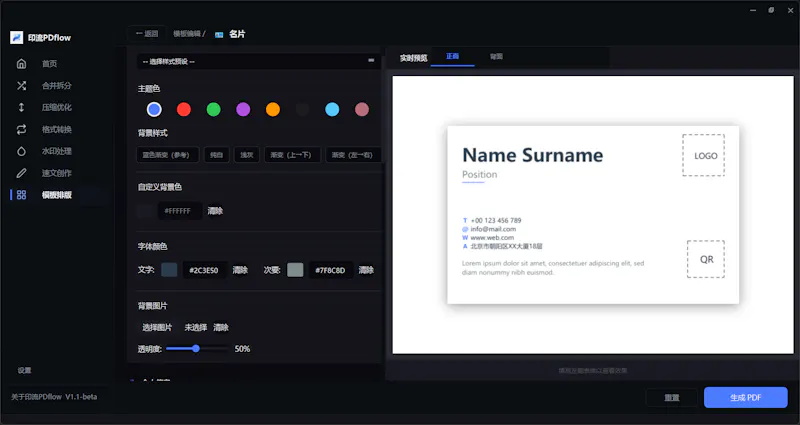This screenshot has width=800, height=425.
Task: Click the Position text on card
Action: coord(480,174)
